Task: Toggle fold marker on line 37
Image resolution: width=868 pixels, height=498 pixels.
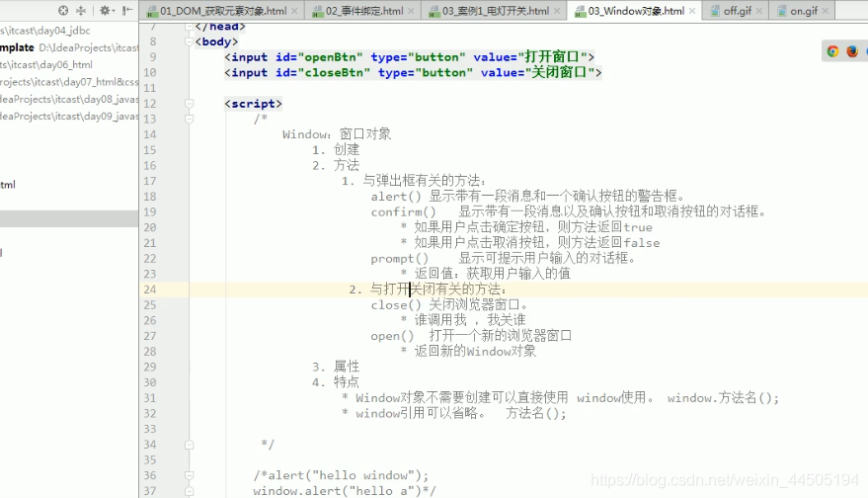Action: click(189, 491)
